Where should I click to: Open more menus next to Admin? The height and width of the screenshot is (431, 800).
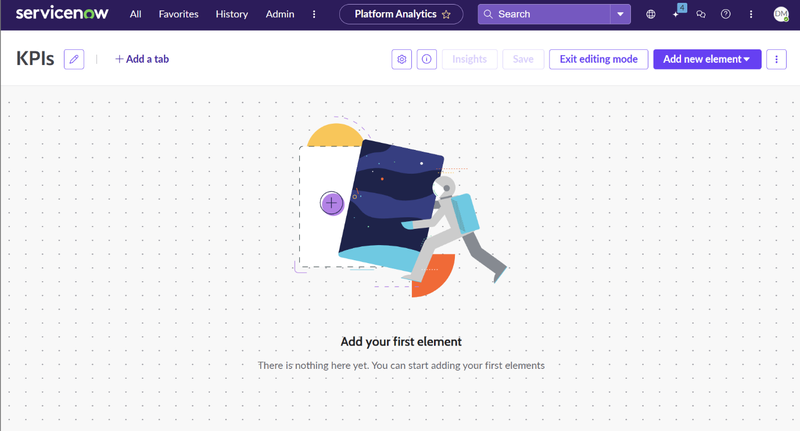314,14
